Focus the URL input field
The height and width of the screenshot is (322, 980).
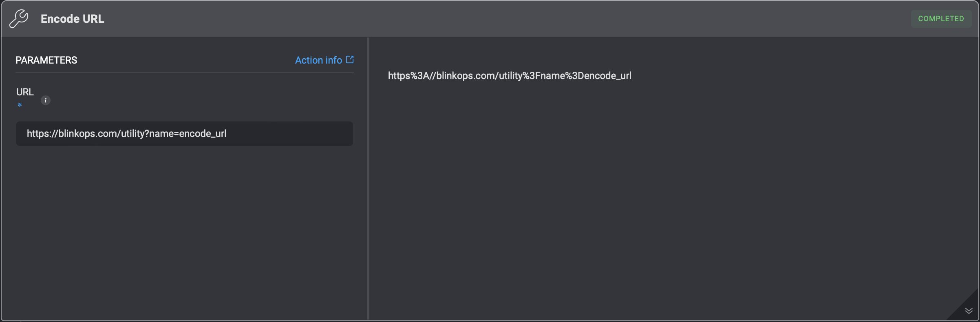pos(185,134)
